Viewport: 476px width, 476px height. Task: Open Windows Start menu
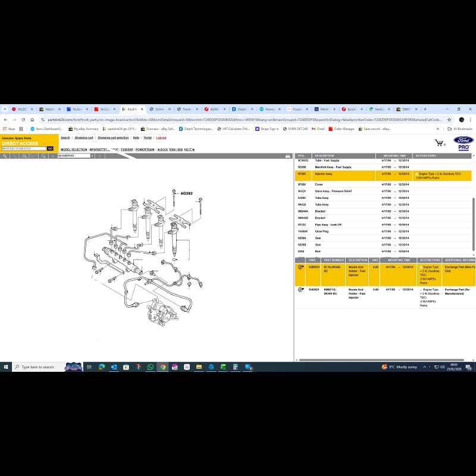tap(6, 367)
